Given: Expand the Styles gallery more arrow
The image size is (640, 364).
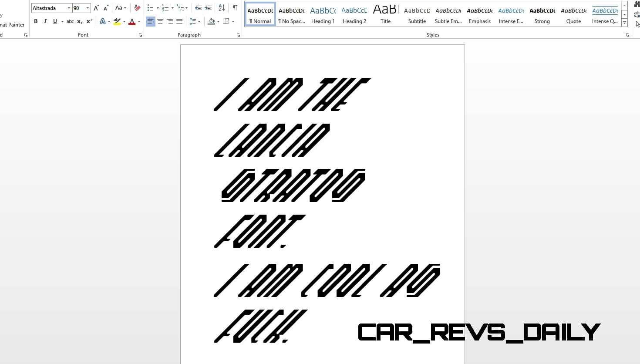Looking at the screenshot, I should pos(625,23).
